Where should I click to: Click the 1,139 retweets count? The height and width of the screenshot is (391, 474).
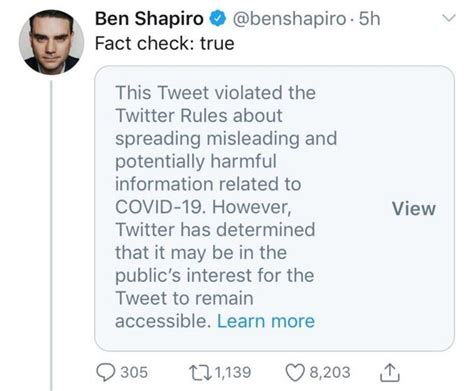(x=233, y=372)
